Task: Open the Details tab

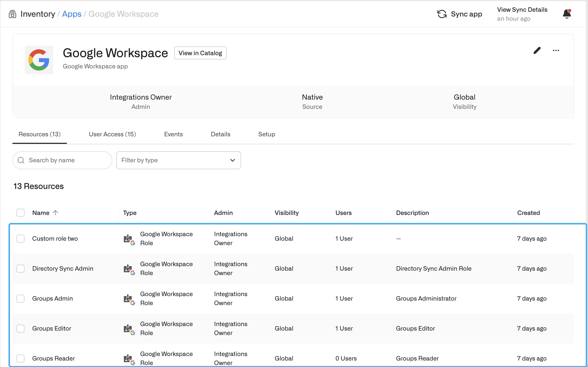Action: [x=221, y=134]
